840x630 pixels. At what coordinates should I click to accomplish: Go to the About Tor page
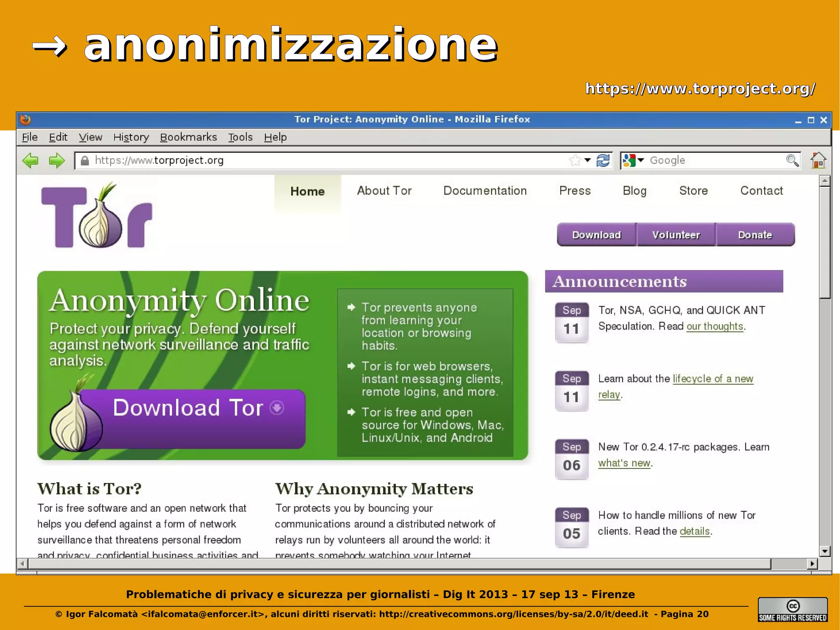(x=384, y=191)
